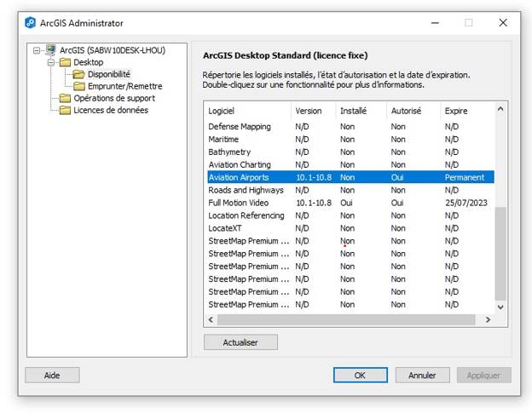Click the horizontal scroll left arrow
The height and width of the screenshot is (413, 532).
coord(211,319)
